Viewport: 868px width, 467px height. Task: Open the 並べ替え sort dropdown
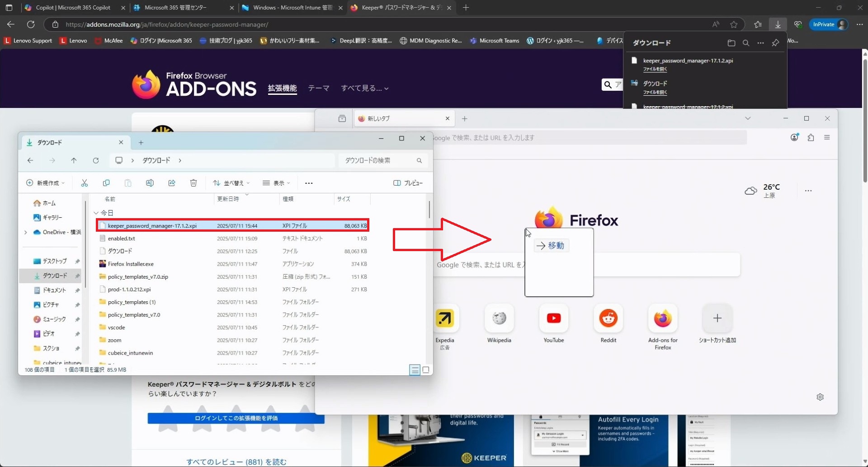[231, 183]
